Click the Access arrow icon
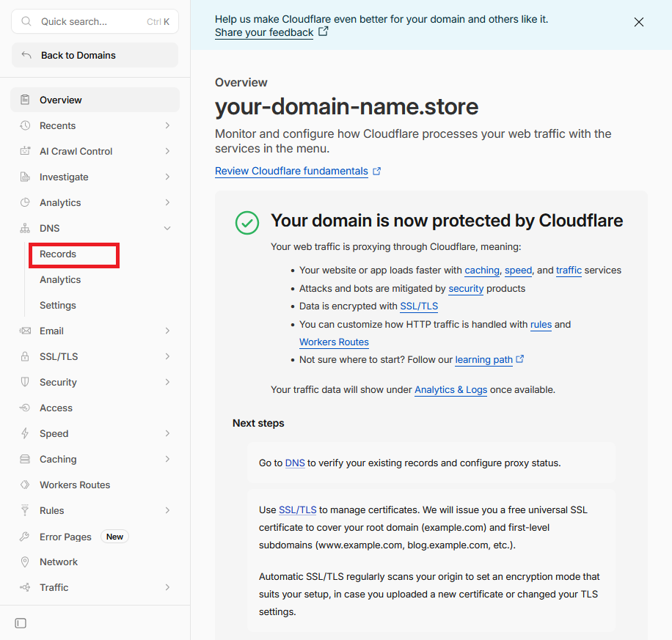Screen dimensions: 672x640 tap(25, 408)
